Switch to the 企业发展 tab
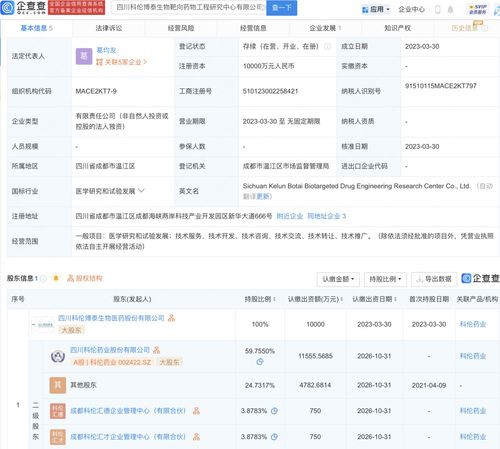 coord(325,28)
